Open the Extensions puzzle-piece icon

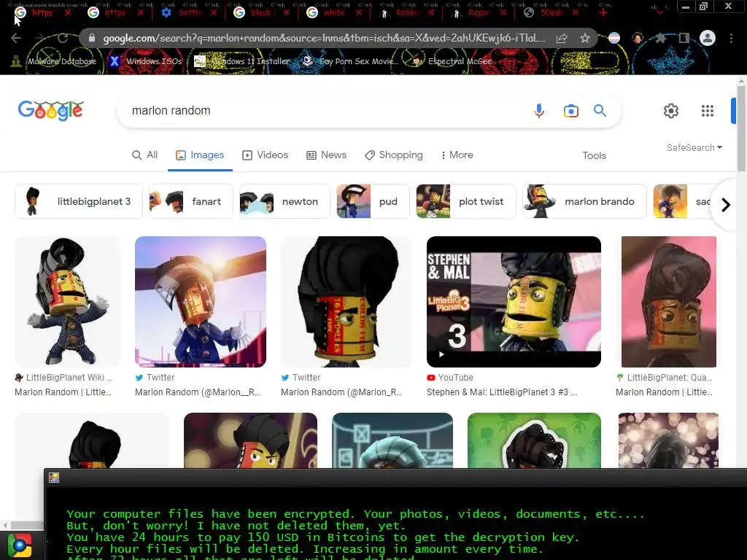click(660, 38)
